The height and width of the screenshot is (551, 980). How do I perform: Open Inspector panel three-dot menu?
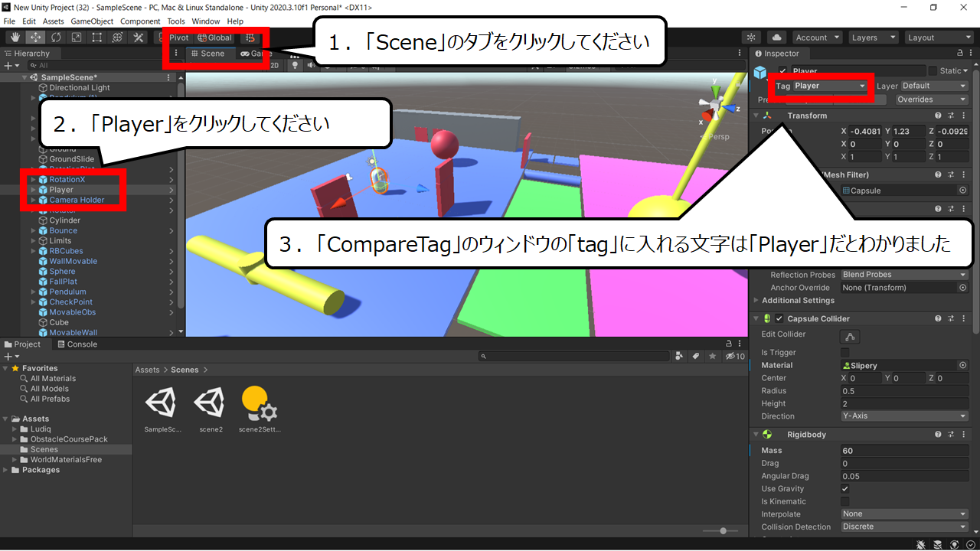click(x=972, y=54)
